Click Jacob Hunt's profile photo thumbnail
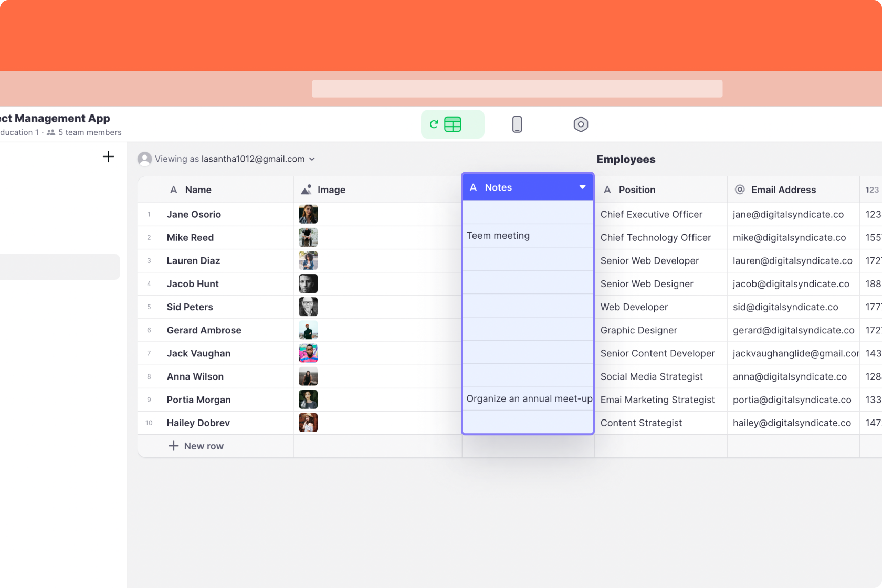Image resolution: width=882 pixels, height=588 pixels. [308, 283]
